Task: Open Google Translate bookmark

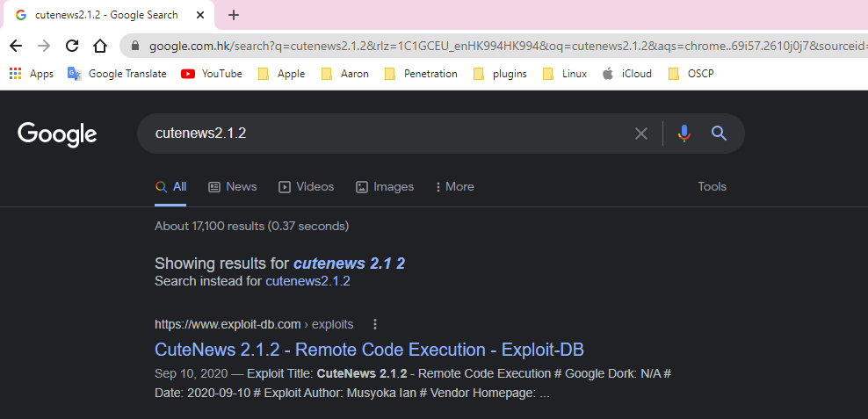Action: coord(117,74)
